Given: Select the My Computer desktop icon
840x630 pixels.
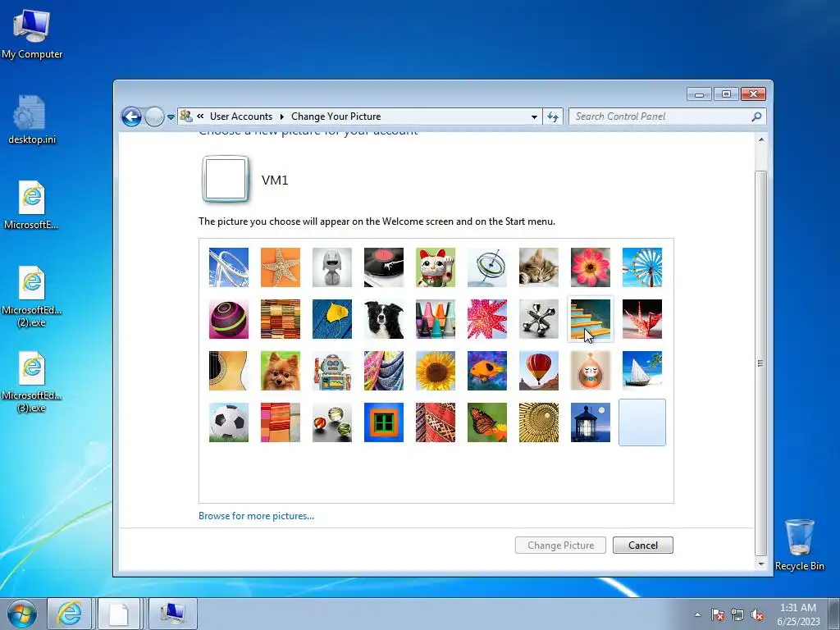Looking at the screenshot, I should [32, 34].
